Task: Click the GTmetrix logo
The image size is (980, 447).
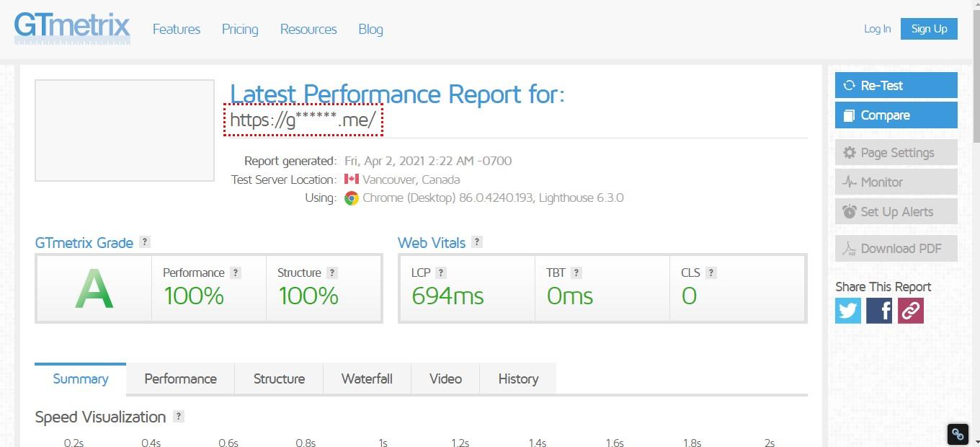Action: (71, 29)
